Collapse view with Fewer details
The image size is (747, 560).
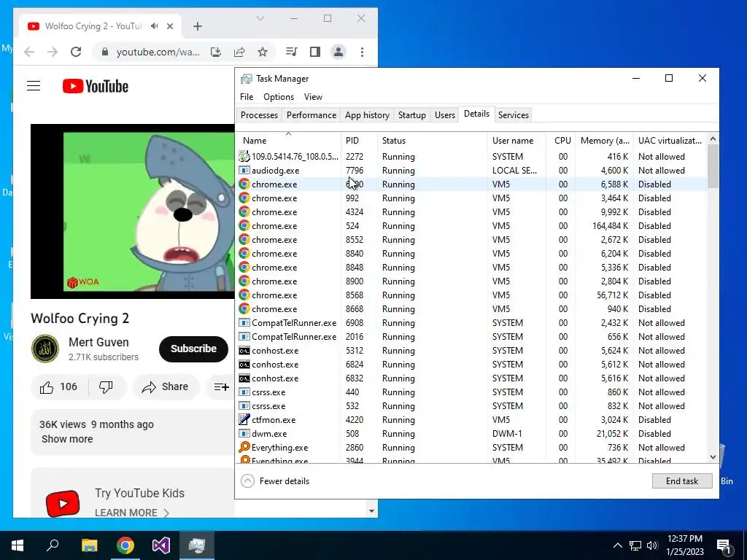[275, 481]
